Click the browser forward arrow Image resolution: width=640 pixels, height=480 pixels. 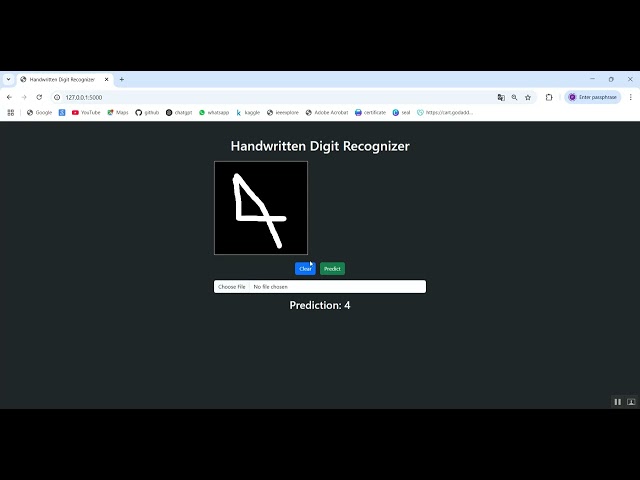coord(24,97)
